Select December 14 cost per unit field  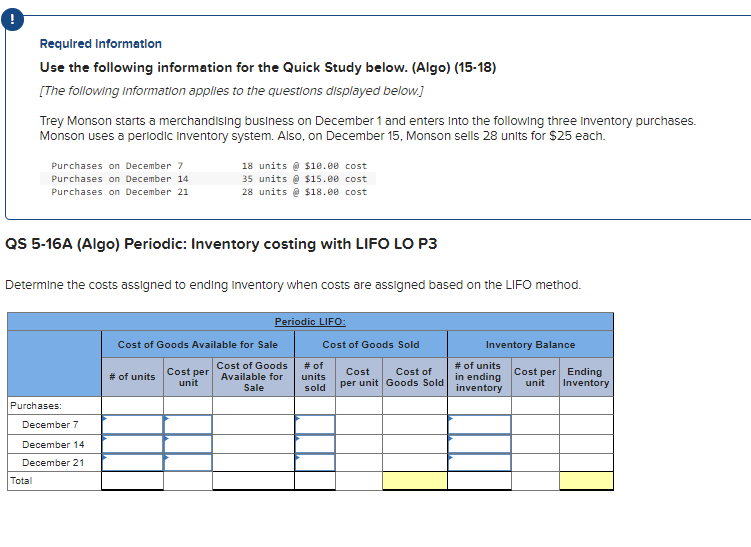click(188, 444)
